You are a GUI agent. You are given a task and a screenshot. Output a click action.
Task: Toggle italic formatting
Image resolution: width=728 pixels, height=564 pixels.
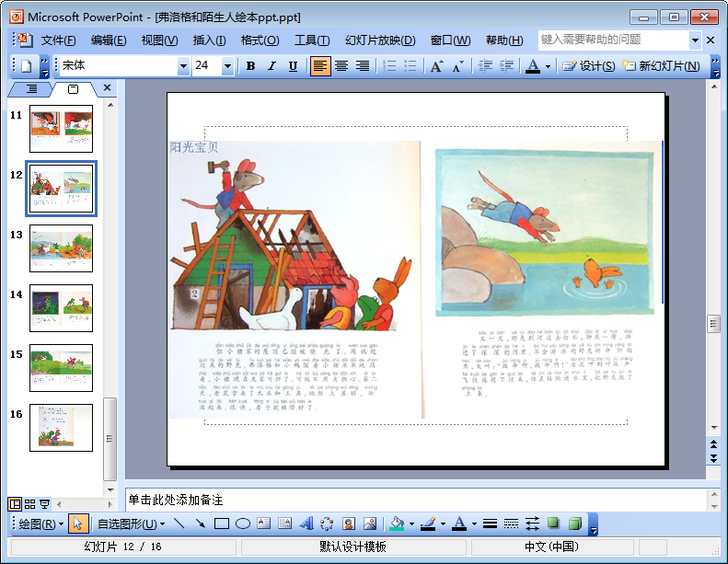click(x=272, y=66)
